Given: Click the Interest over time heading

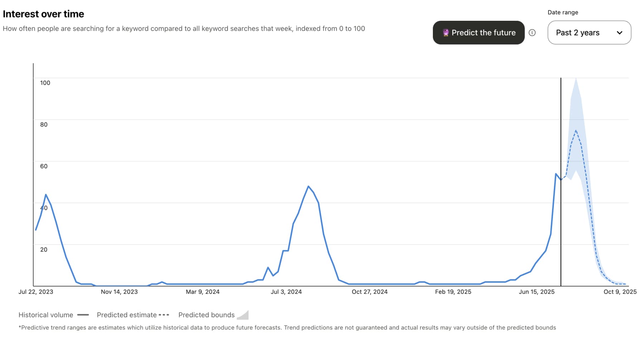Looking at the screenshot, I should coord(43,14).
